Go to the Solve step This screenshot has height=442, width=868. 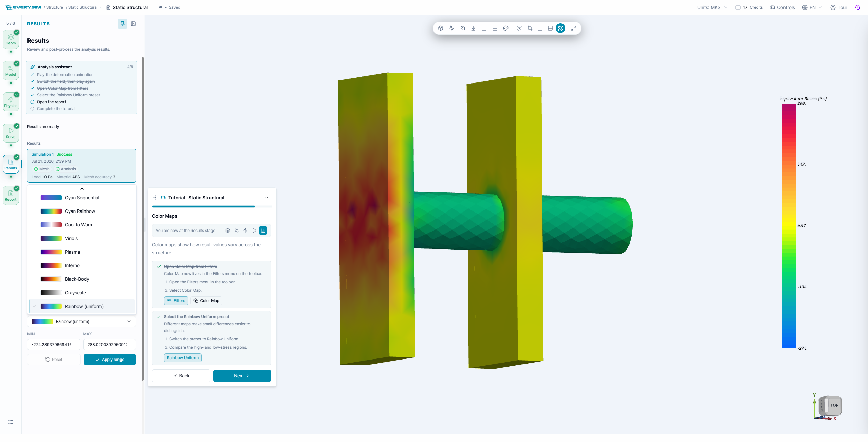(11, 133)
